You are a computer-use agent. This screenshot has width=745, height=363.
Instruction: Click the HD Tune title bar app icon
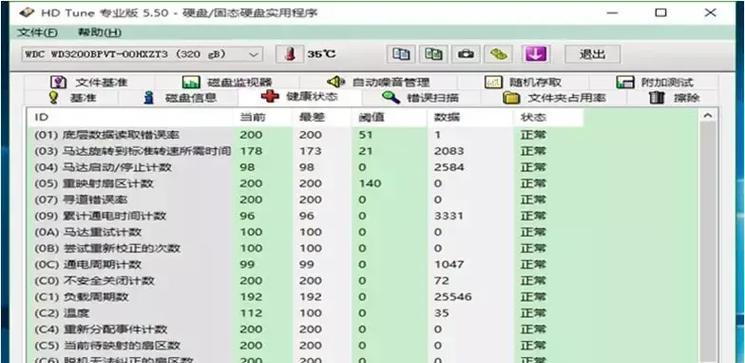(26, 12)
